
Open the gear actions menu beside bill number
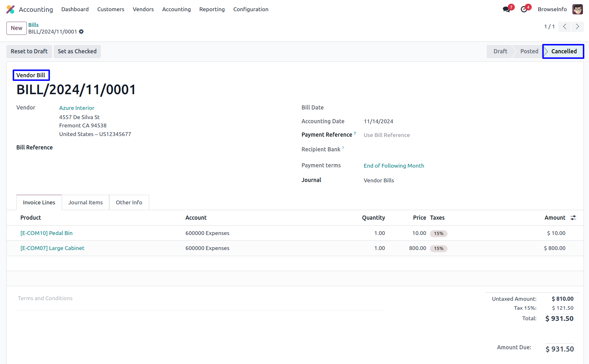[x=81, y=32]
